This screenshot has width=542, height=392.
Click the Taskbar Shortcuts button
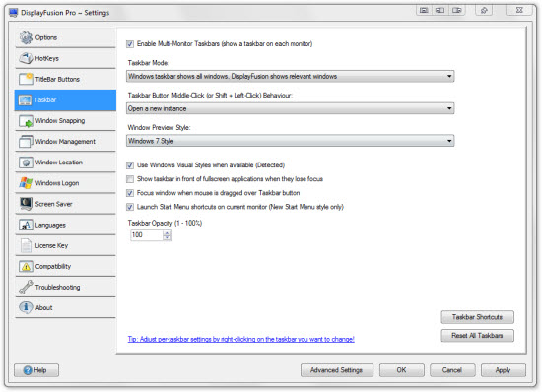(477, 317)
